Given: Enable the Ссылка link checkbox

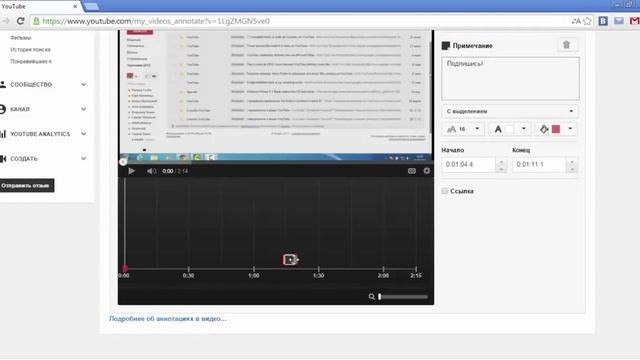Looking at the screenshot, I should click(444, 191).
